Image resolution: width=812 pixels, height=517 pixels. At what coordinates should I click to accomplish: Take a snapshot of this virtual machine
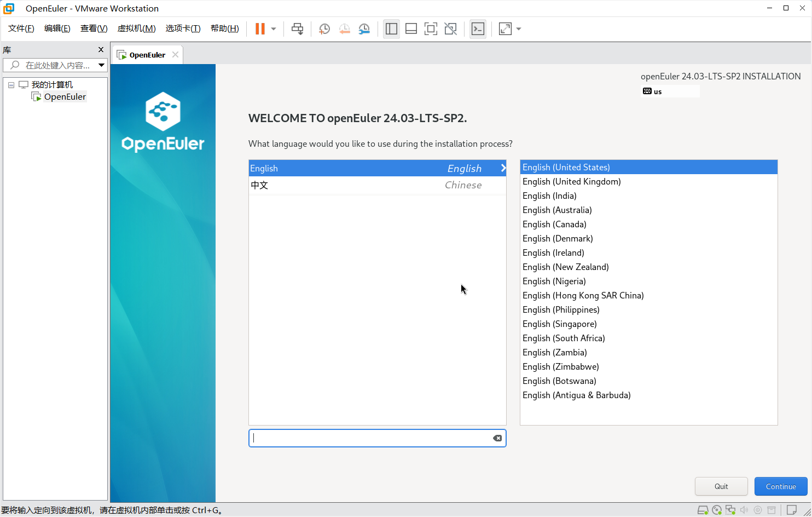[324, 29]
